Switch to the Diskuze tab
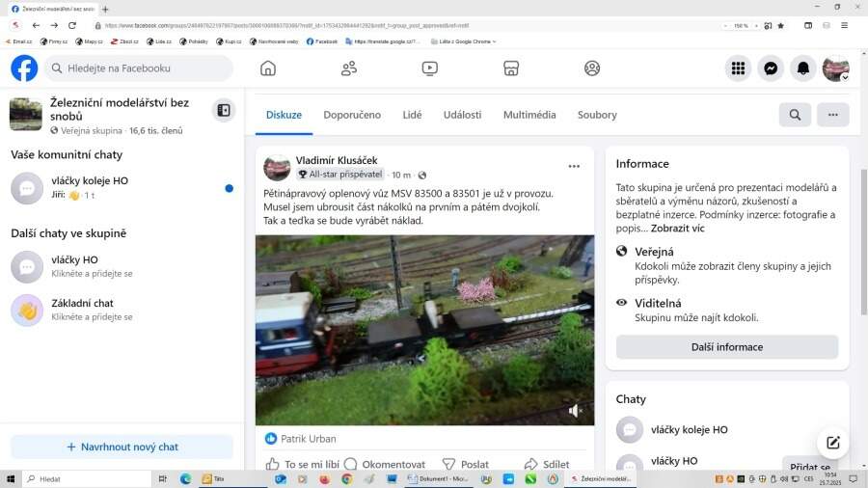Viewport: 868px width, 488px height. coord(284,115)
